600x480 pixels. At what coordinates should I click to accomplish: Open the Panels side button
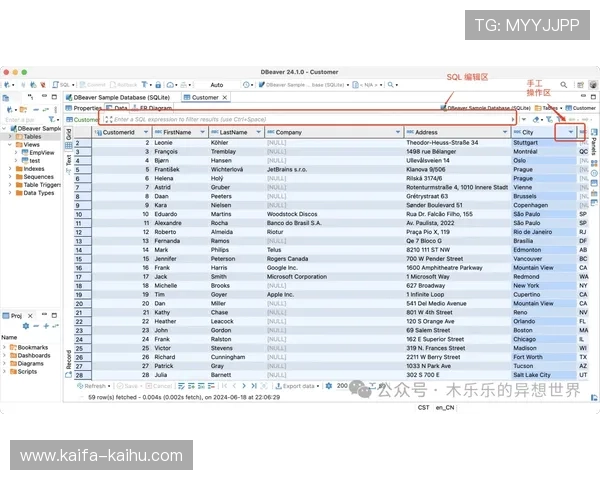pyautogui.click(x=593, y=146)
